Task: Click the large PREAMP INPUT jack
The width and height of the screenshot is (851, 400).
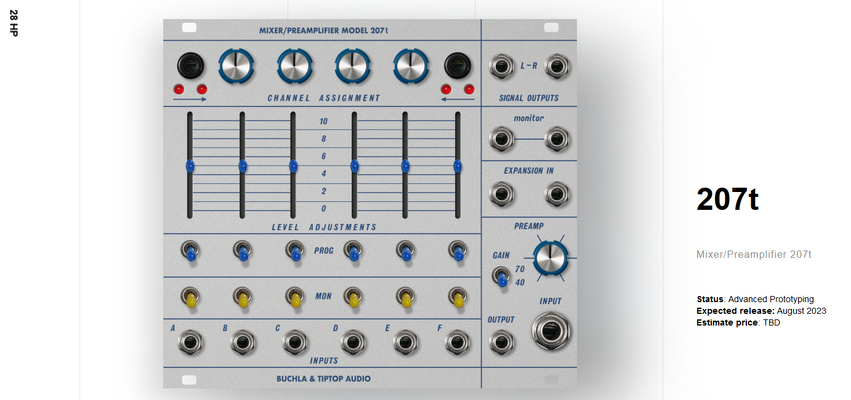Action: tap(550, 331)
